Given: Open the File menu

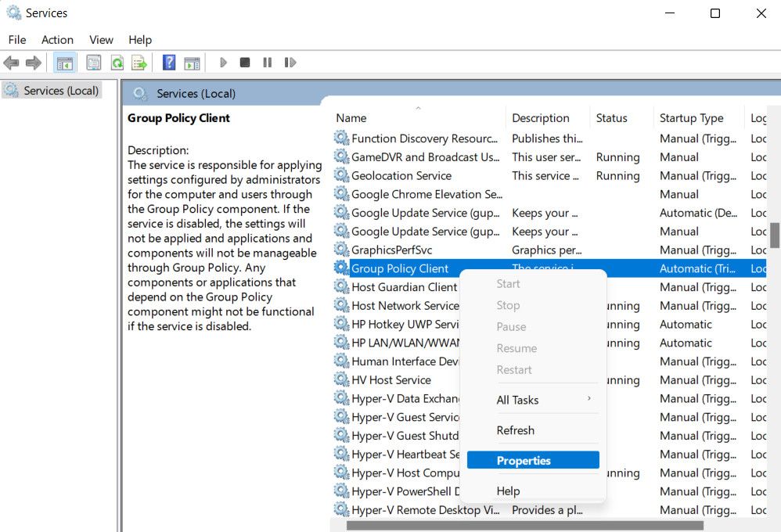Looking at the screenshot, I should click(x=16, y=39).
